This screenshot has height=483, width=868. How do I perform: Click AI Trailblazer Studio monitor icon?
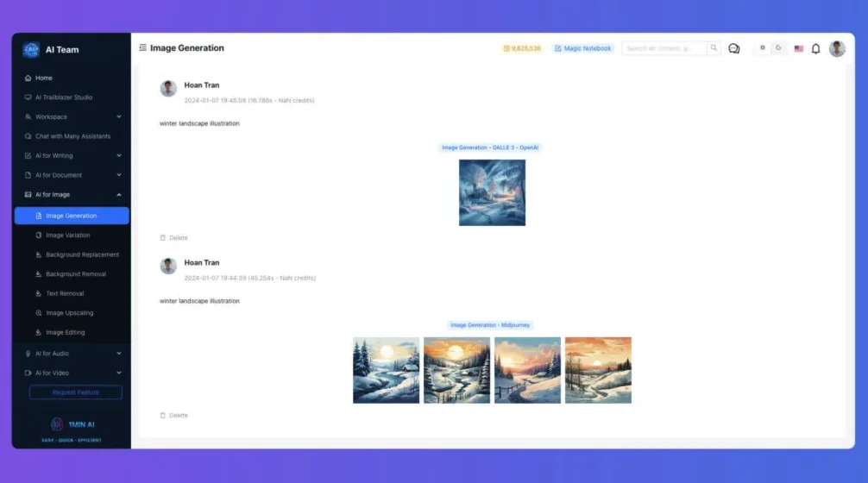click(x=28, y=97)
